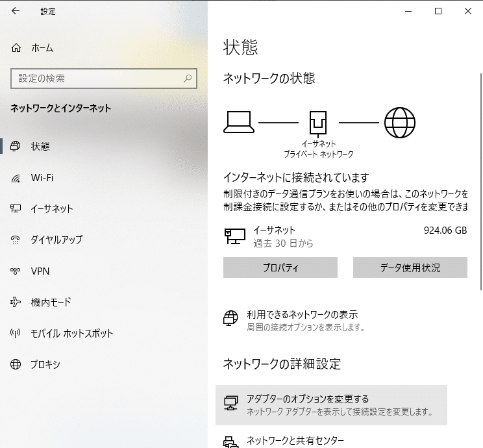Open モバイル ホットスポット settings
The width and height of the screenshot is (483, 448).
coord(104,333)
